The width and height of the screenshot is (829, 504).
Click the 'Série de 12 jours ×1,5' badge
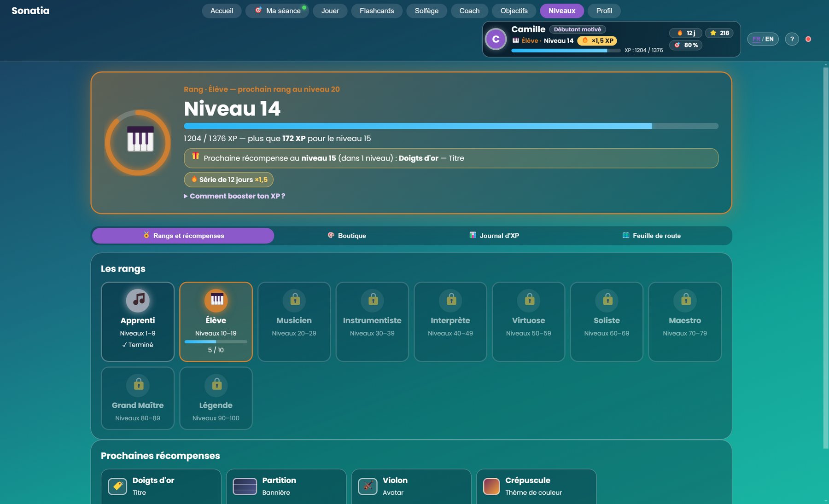click(x=228, y=180)
